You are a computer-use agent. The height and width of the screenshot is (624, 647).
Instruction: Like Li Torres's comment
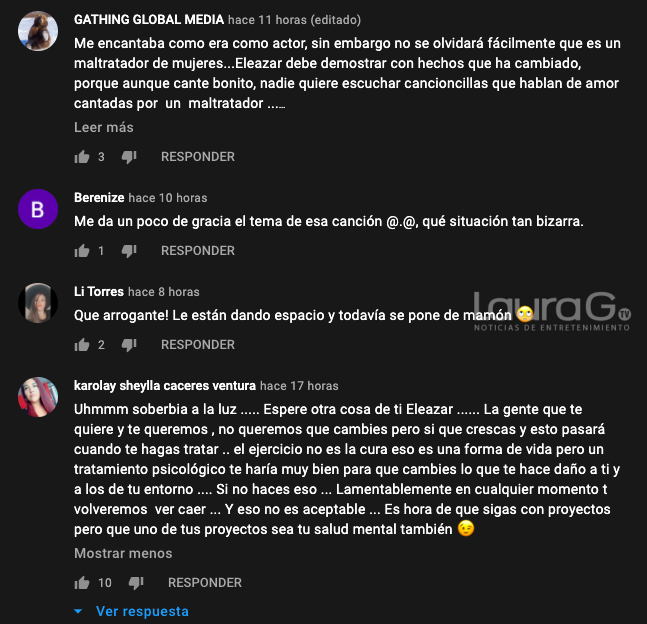pos(82,345)
